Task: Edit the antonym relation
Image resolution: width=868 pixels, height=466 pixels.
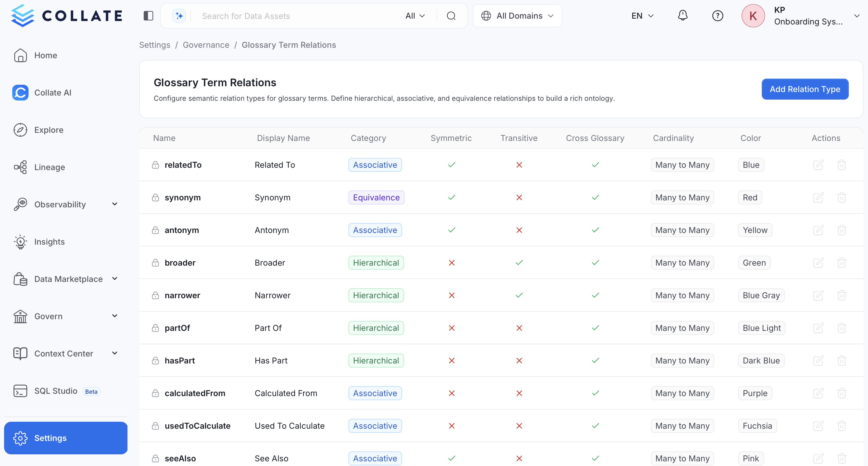Action: tap(819, 230)
